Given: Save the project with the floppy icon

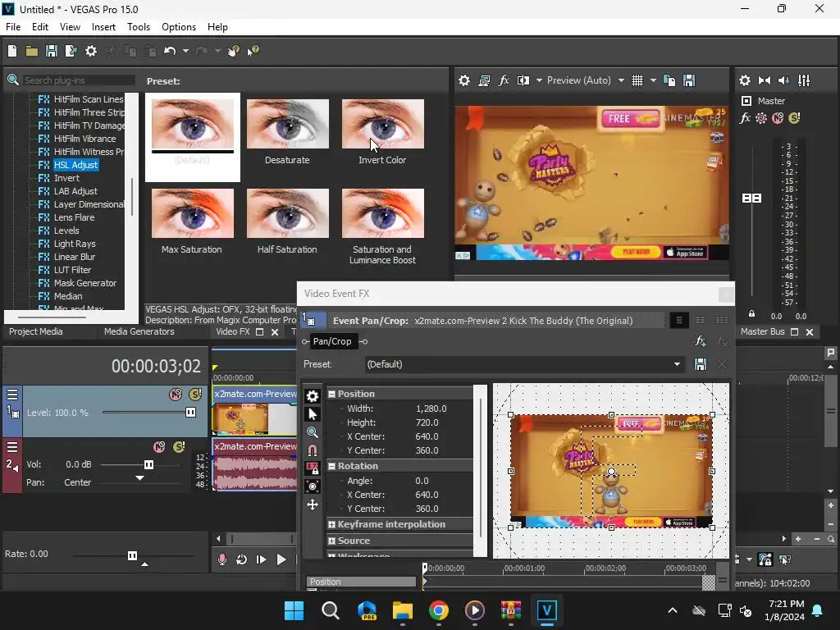Looking at the screenshot, I should (x=52, y=51).
